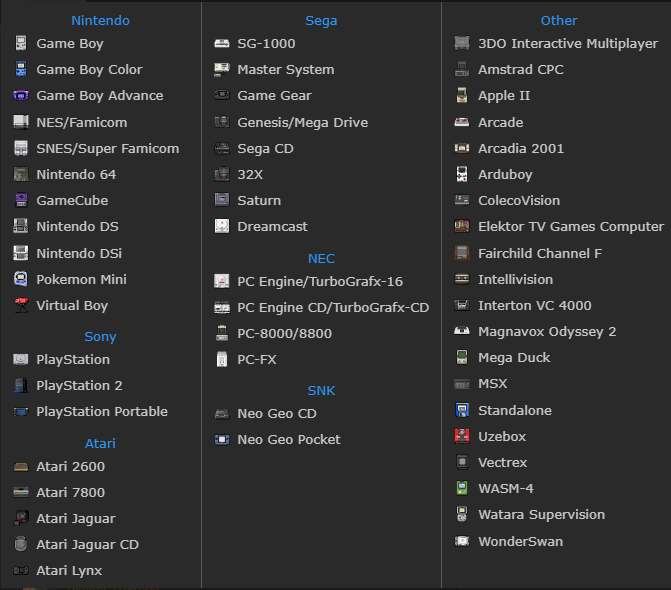Viewport: 671px width, 590px height.
Task: Select Amstrad CPC link
Action: click(521, 70)
